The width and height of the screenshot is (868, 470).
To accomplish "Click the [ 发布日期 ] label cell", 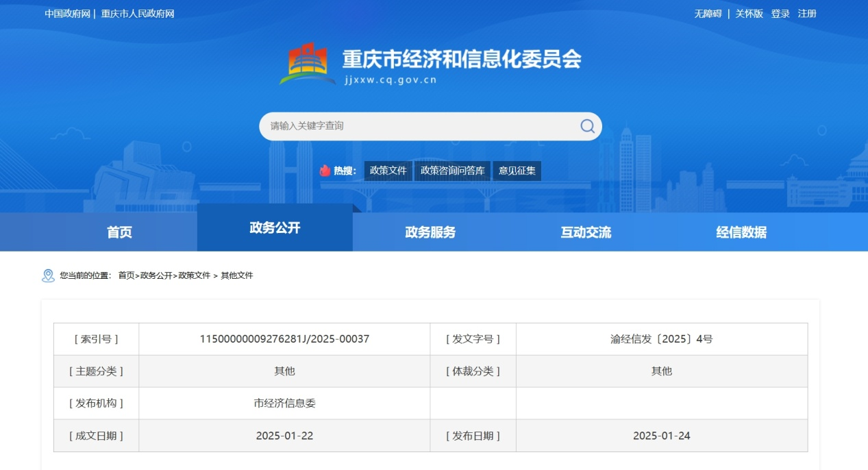I will (473, 436).
